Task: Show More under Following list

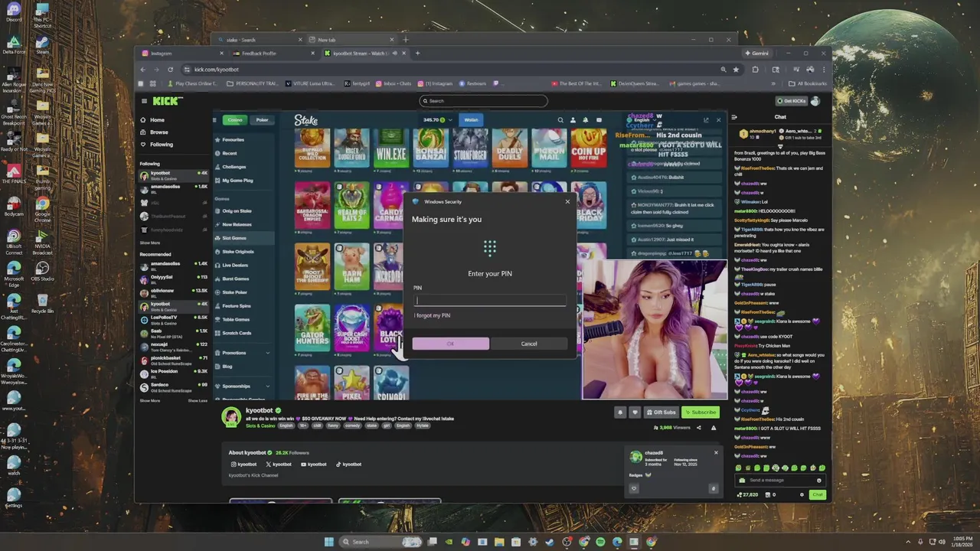Action: (x=150, y=243)
